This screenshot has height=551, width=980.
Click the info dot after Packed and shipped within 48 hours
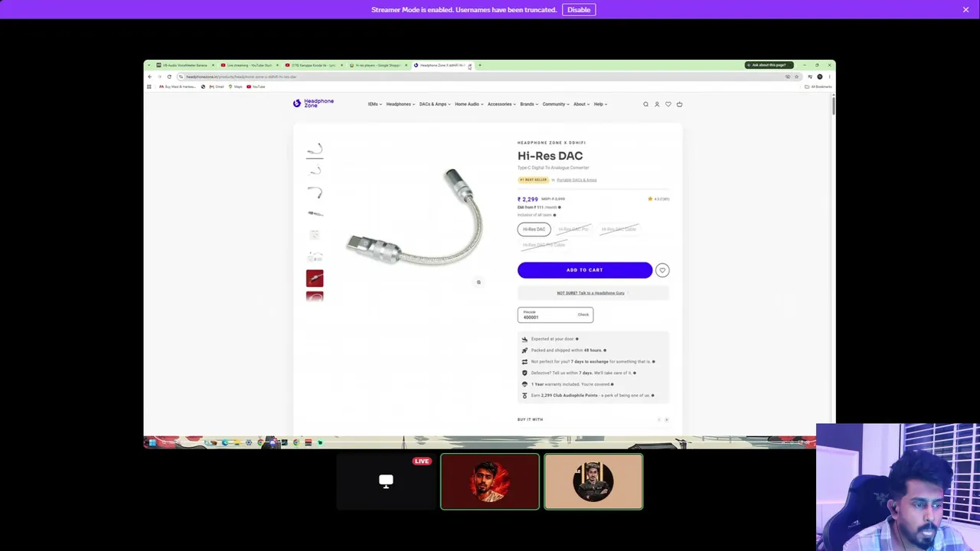click(605, 350)
